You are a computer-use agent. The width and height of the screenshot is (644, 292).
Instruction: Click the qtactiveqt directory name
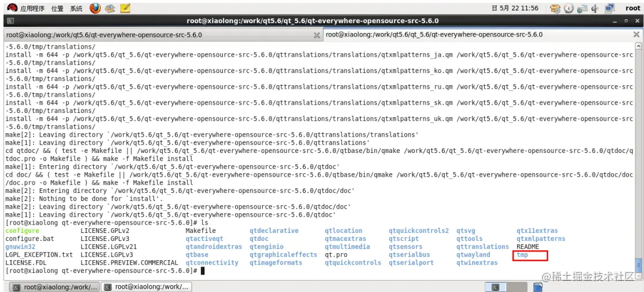(204, 239)
